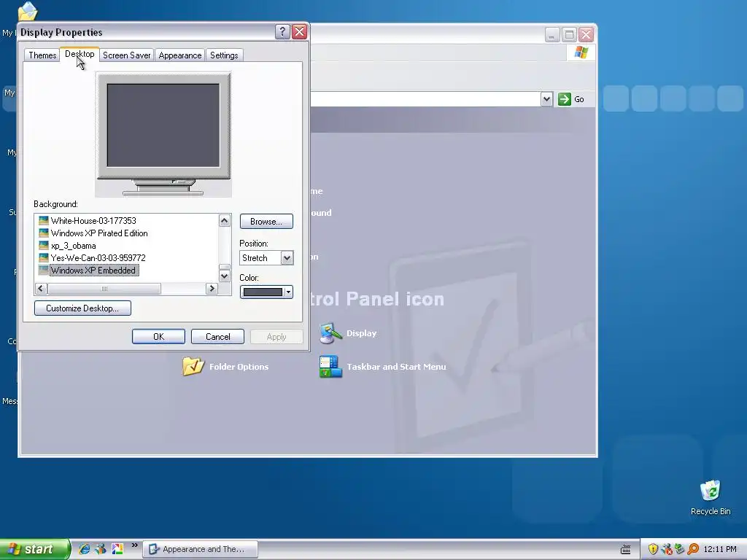
Task: Click the White-House background image icon
Action: click(43, 220)
